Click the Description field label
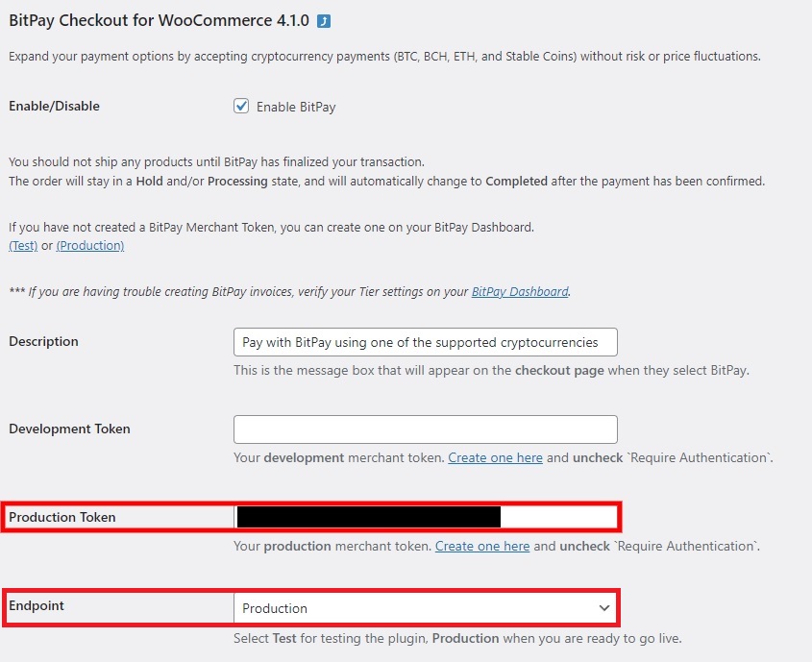The image size is (812, 662). [43, 342]
